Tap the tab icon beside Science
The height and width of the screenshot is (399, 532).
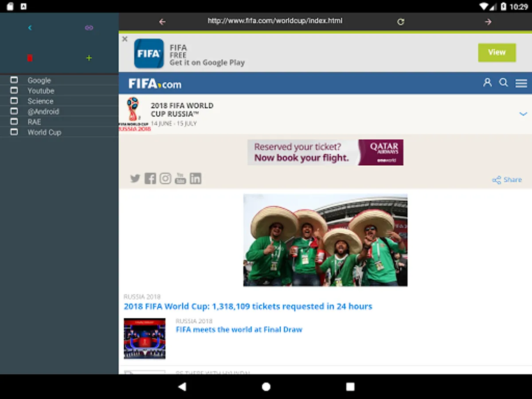[14, 101]
